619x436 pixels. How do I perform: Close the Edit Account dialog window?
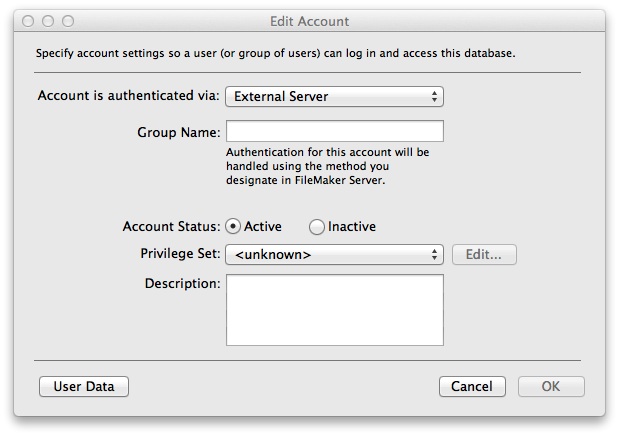pos(29,21)
